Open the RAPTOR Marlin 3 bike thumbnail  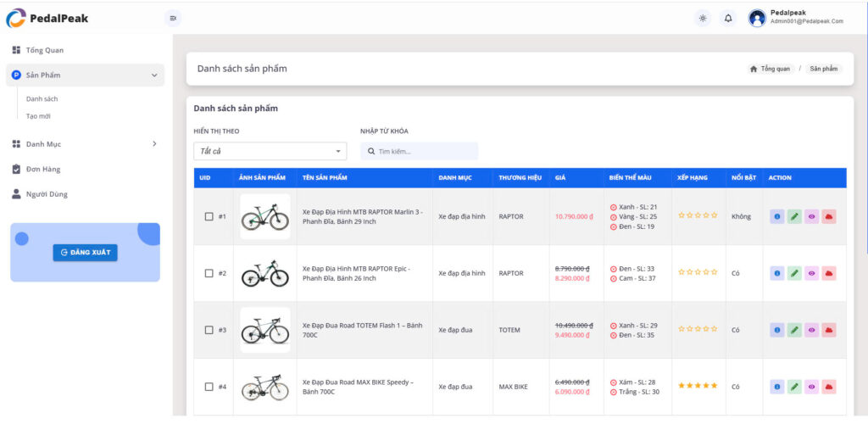coord(265,216)
